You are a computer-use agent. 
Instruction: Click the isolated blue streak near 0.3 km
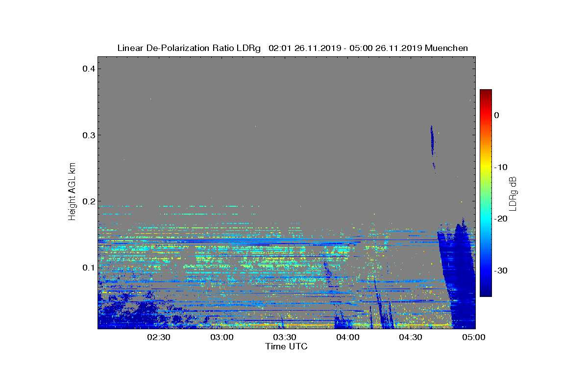point(432,141)
